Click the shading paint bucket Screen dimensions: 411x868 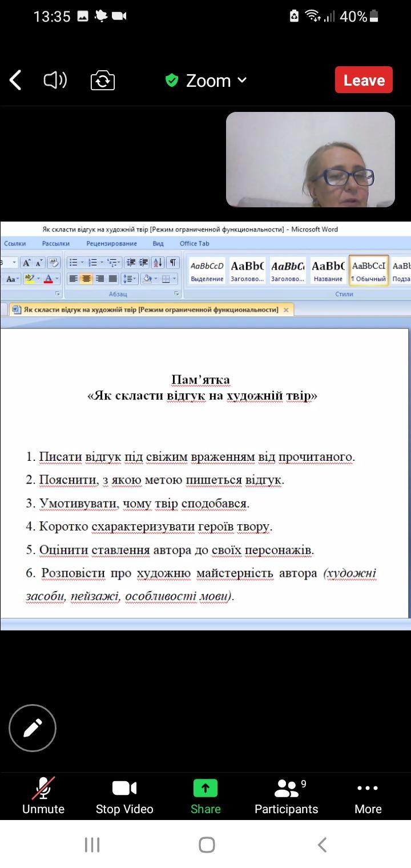pos(147,279)
